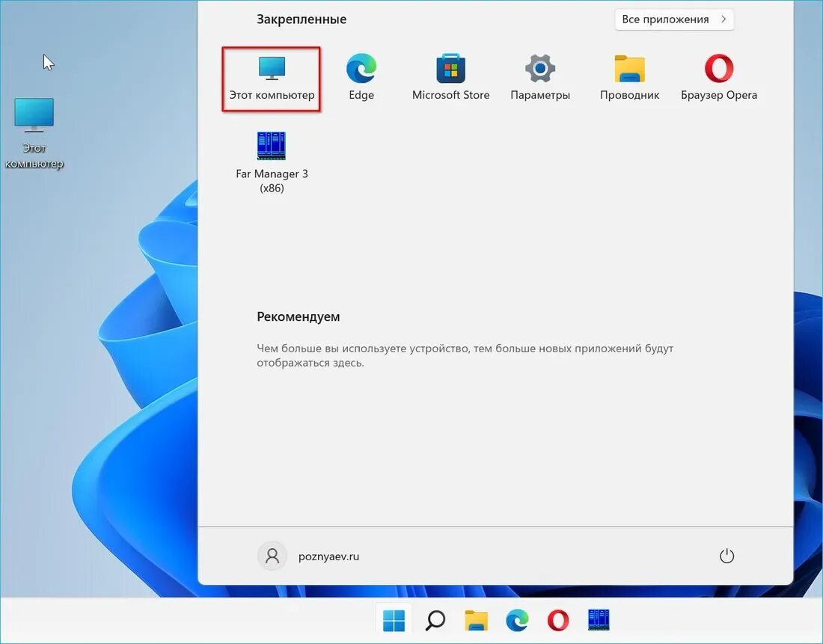This screenshot has width=823, height=644.
Task: Launch Opera from the taskbar
Action: 558,620
